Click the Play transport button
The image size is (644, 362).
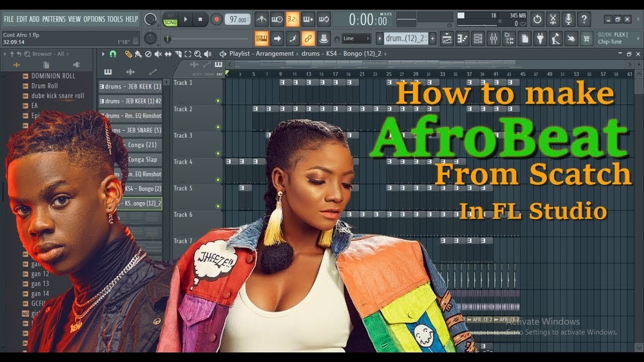point(186,20)
